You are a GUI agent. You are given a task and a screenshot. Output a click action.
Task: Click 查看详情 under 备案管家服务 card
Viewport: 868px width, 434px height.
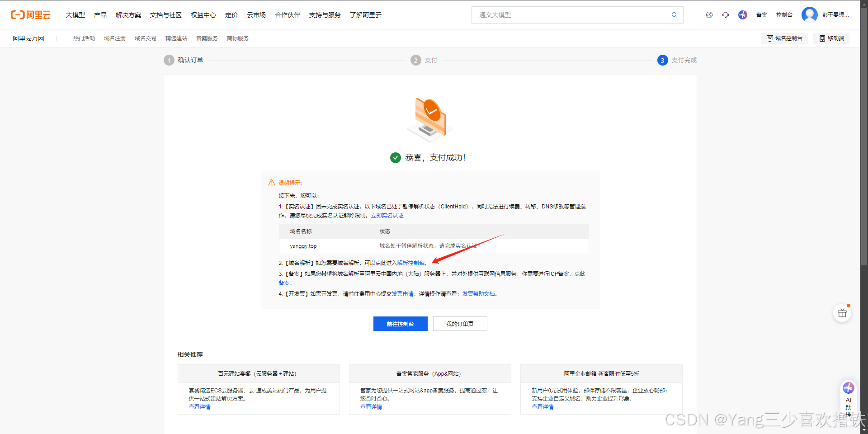(x=371, y=407)
